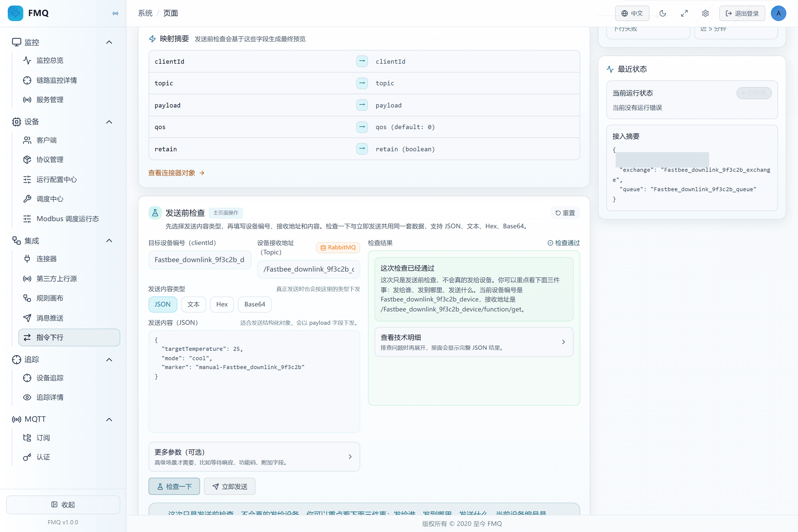Click 订阅 tree icon
The height and width of the screenshot is (532, 798).
coord(27,438)
